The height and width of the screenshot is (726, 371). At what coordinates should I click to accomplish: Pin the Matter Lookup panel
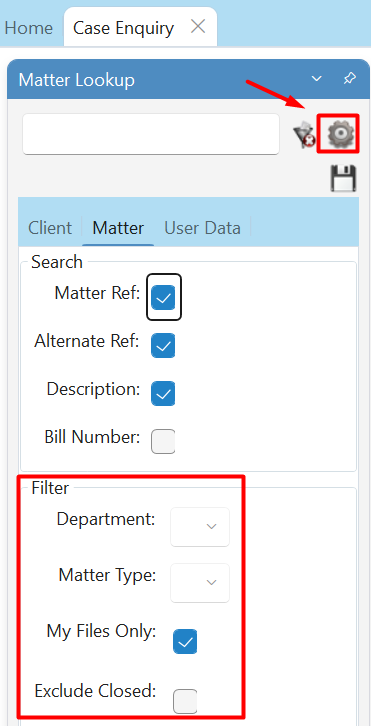349,78
